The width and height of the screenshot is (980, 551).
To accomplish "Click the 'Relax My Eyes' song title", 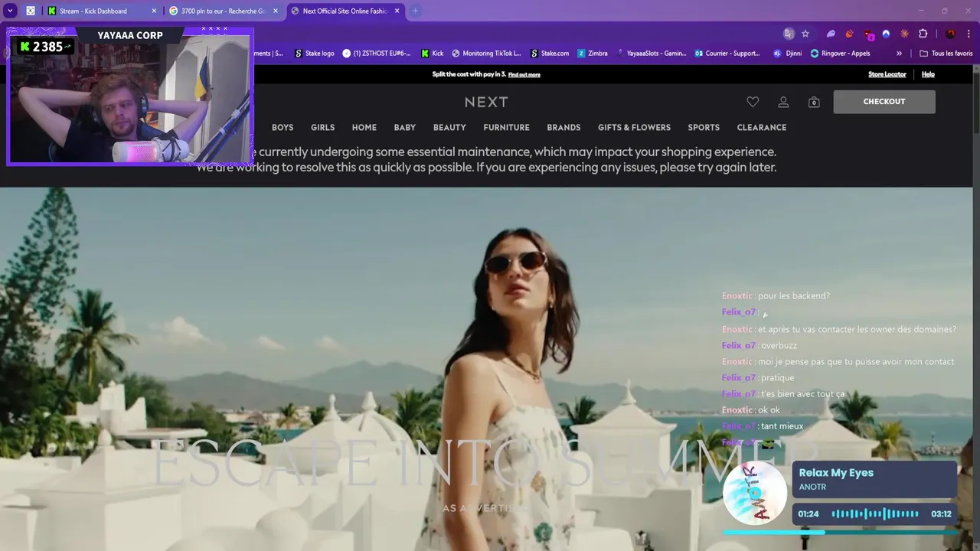I will click(x=836, y=473).
